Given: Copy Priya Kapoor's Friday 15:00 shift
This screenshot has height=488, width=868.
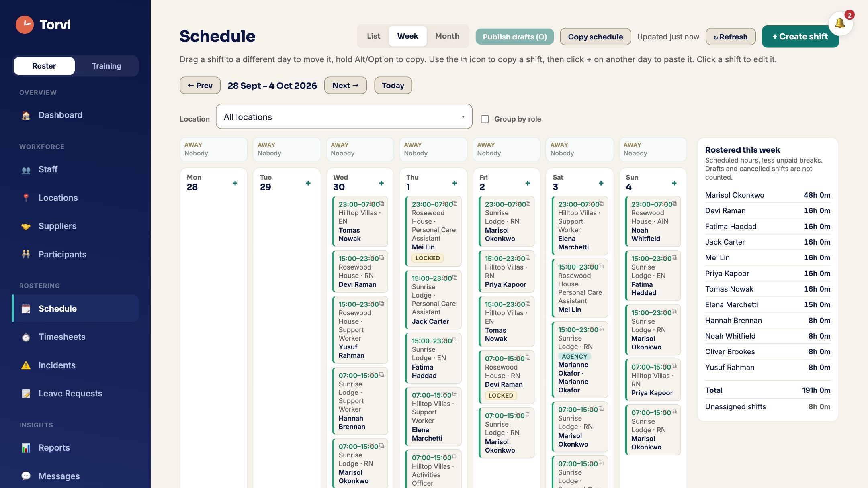Looking at the screenshot, I should [x=528, y=258].
